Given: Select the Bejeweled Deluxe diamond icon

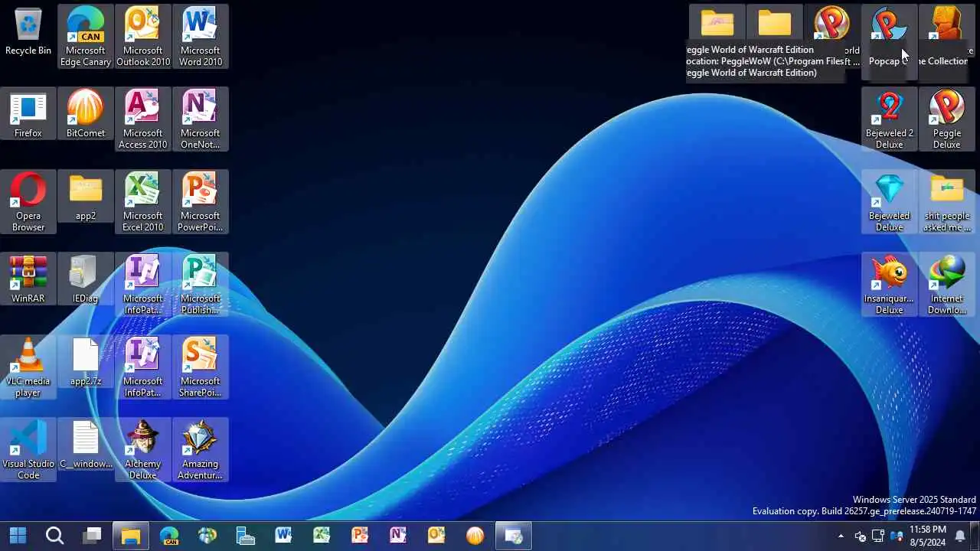Looking at the screenshot, I should pyautogui.click(x=890, y=201).
